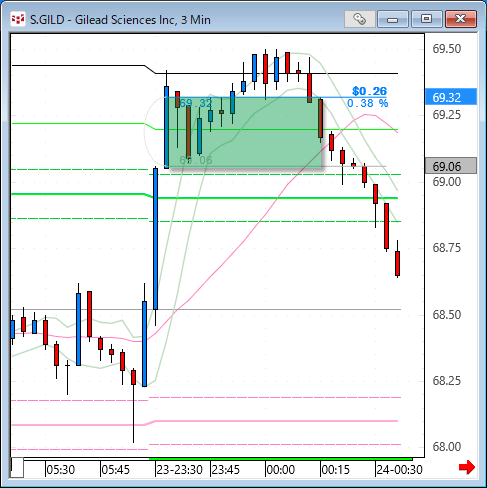Click the 68.00 price axis label
Viewport: 487px width, 488px height.
point(447,447)
